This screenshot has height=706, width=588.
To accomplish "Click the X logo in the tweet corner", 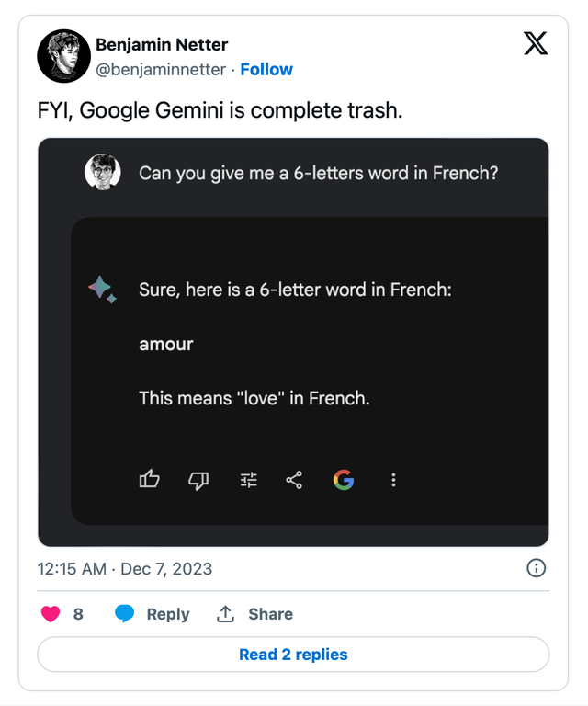I will (536, 43).
